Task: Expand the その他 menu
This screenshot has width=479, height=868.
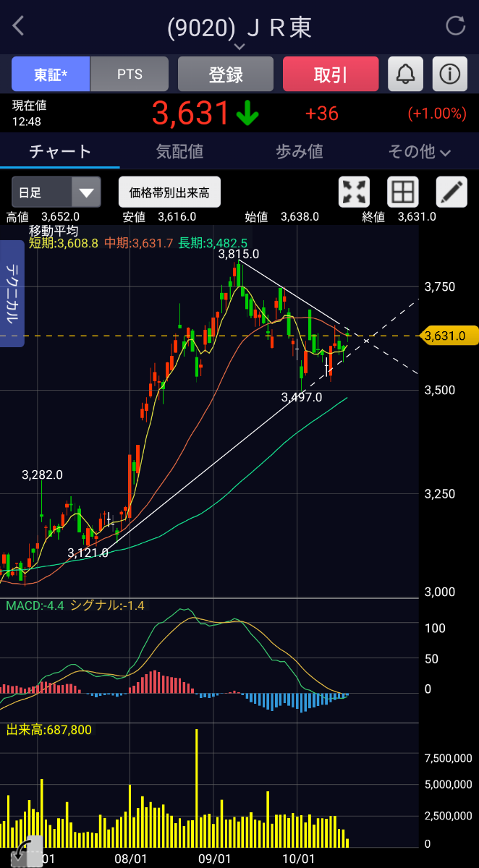Action: [x=419, y=152]
